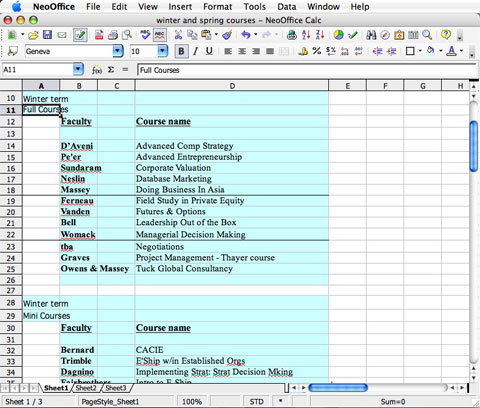
Task: Click the Function equals button
Action: 125,69
